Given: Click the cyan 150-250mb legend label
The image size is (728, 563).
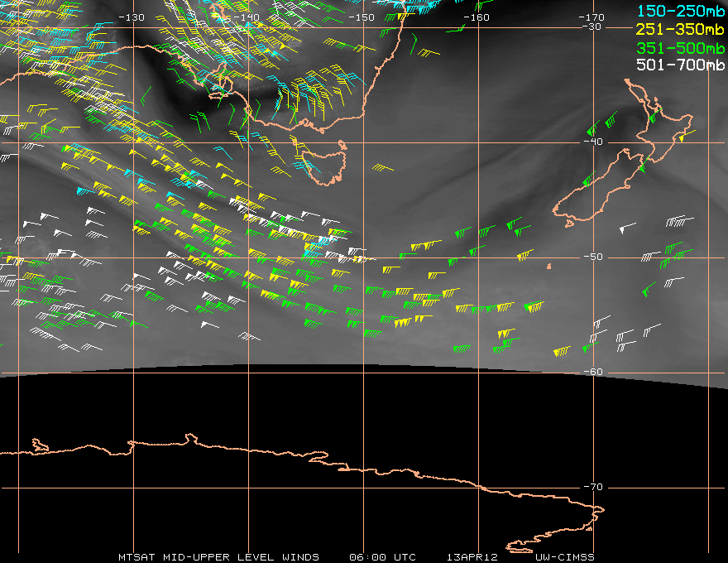Looking at the screenshot, I should 681,11.
